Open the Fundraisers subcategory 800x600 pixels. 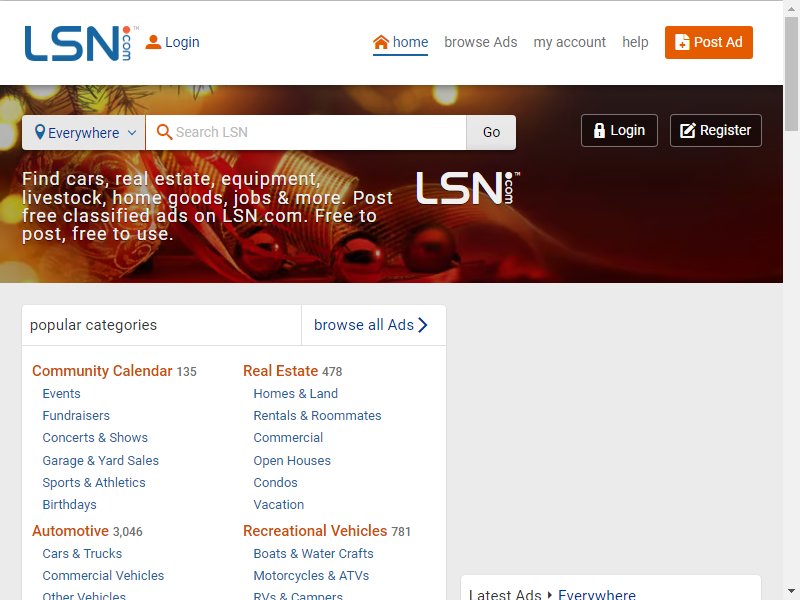76,416
